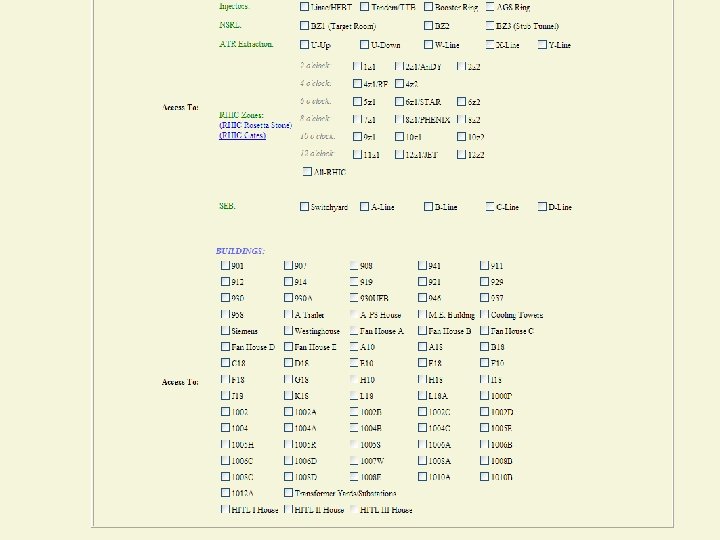Check the 1002B building checkbox
This screenshot has width=720, height=540.
[354, 411]
